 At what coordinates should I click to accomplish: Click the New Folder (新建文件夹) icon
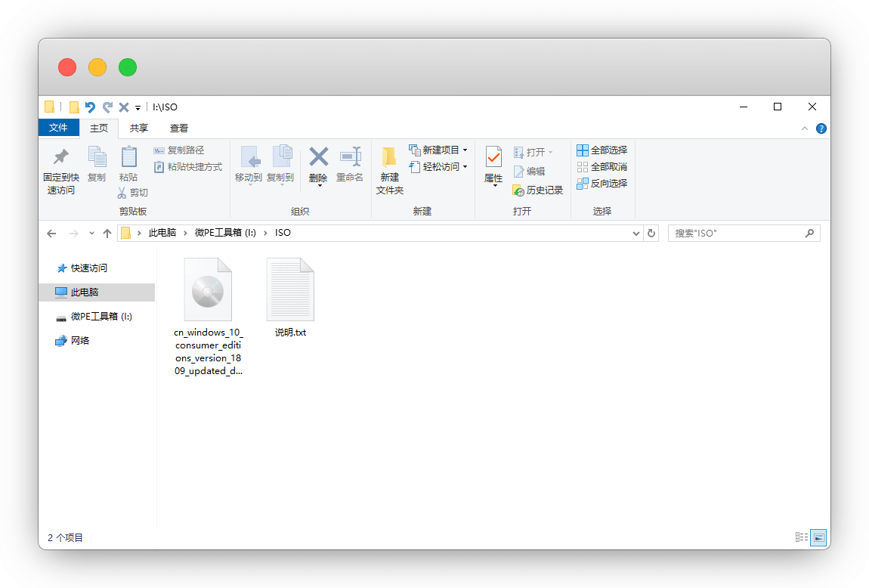[389, 157]
